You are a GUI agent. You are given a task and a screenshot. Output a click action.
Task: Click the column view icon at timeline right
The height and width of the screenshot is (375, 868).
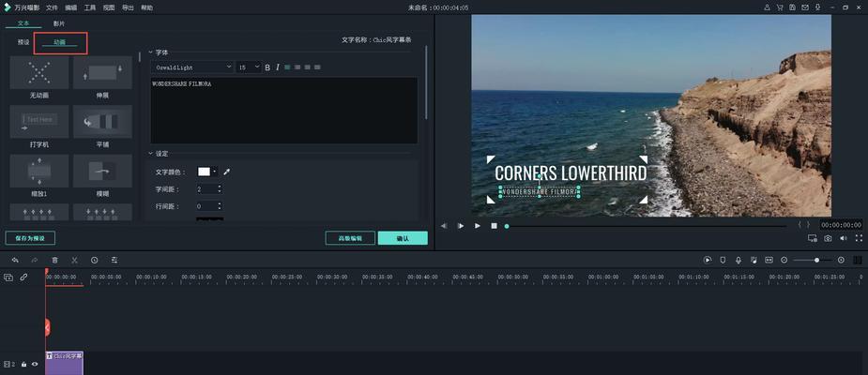pos(858,260)
